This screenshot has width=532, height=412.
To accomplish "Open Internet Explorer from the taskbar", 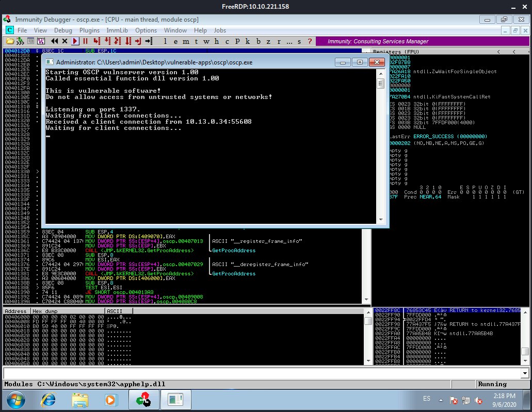I will pos(48,400).
